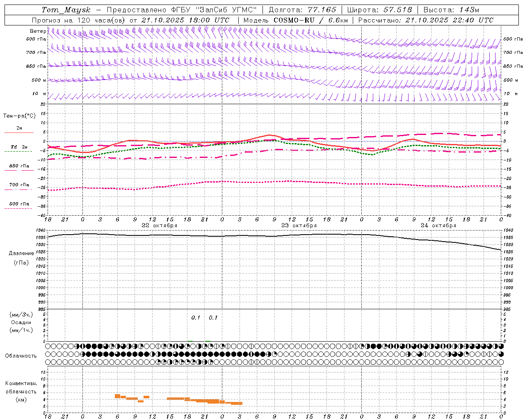The image size is (525, 420).
Task: Click the 1025 label on right pressure axis
Action: pyautogui.click(x=508, y=252)
